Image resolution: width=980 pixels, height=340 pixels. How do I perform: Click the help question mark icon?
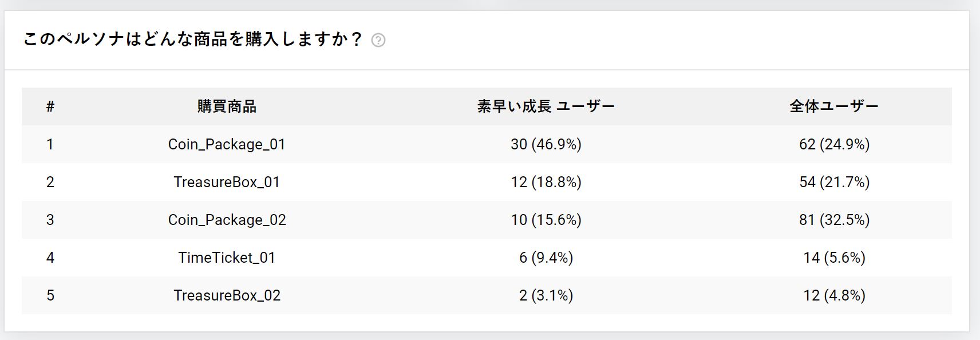point(378,40)
